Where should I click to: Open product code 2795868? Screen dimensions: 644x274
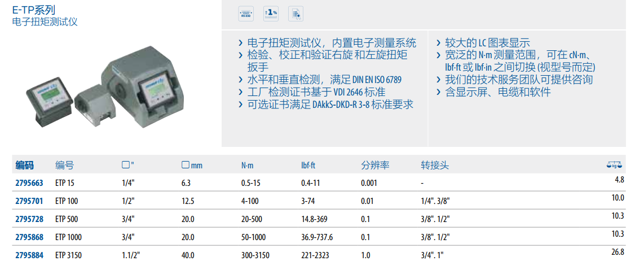pos(28,237)
